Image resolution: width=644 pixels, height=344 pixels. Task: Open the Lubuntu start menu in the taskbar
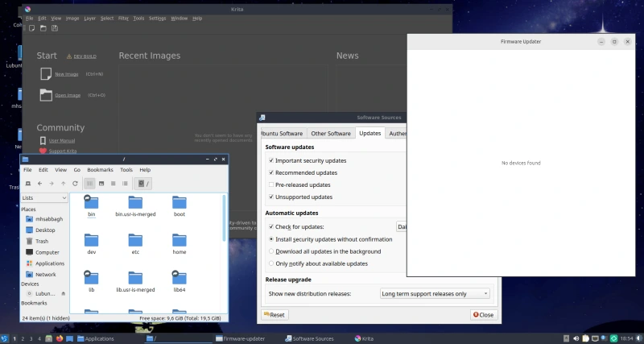click(x=4, y=338)
